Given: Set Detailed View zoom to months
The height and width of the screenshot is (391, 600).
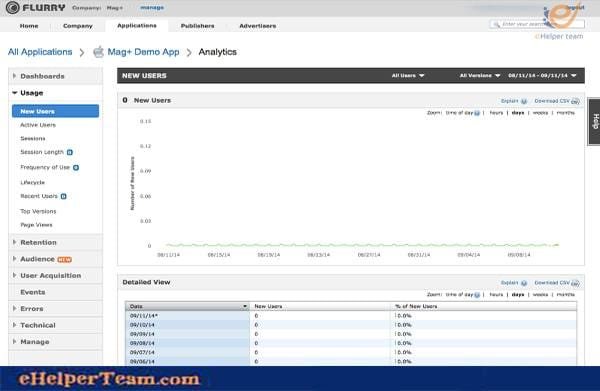Looking at the screenshot, I should coord(566,295).
